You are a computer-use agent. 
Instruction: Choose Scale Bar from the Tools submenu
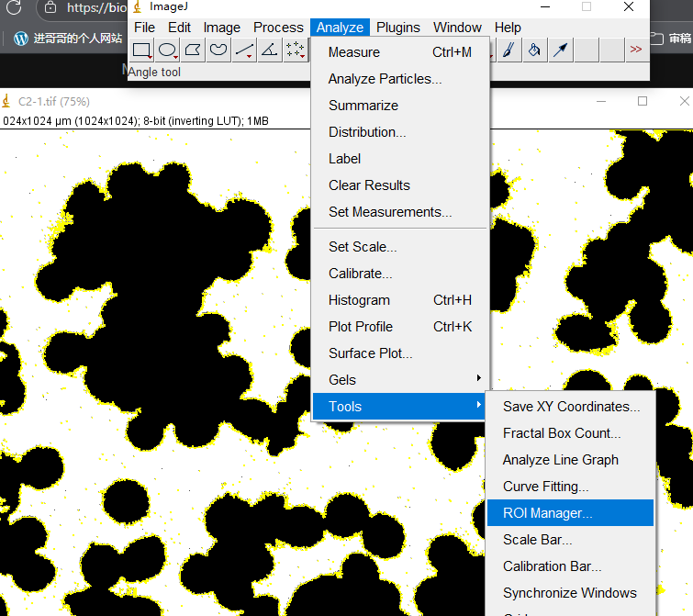537,540
